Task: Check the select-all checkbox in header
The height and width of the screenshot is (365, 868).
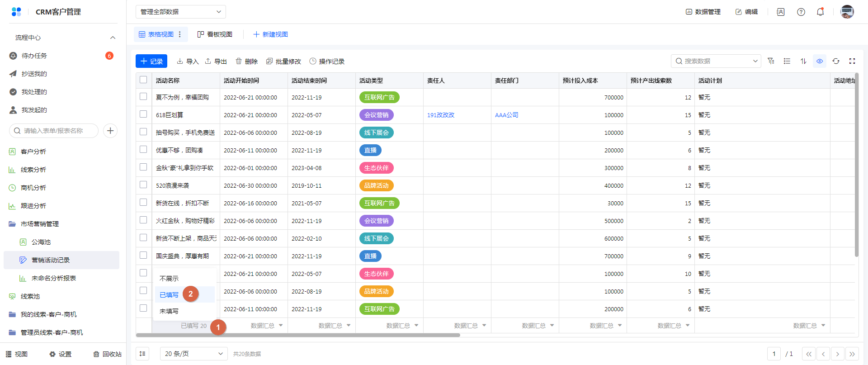Action: 143,80
